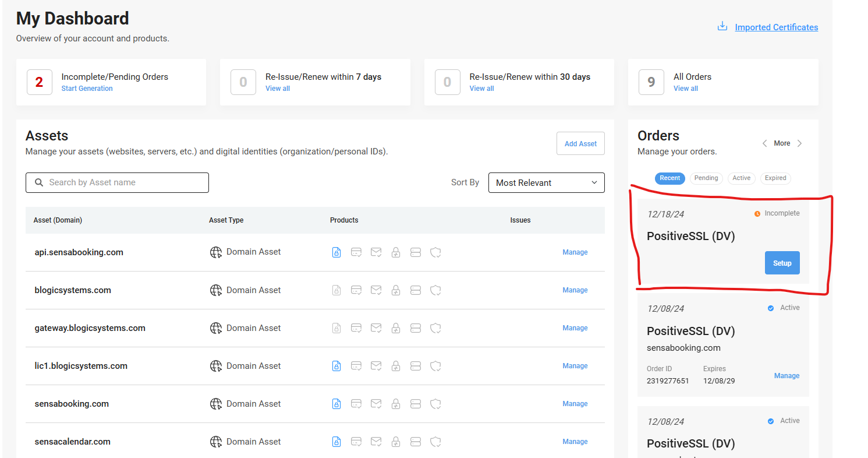This screenshot has height=458, width=868.
Task: Click envelope email icon in blogicsystems.com row
Action: [x=376, y=290]
